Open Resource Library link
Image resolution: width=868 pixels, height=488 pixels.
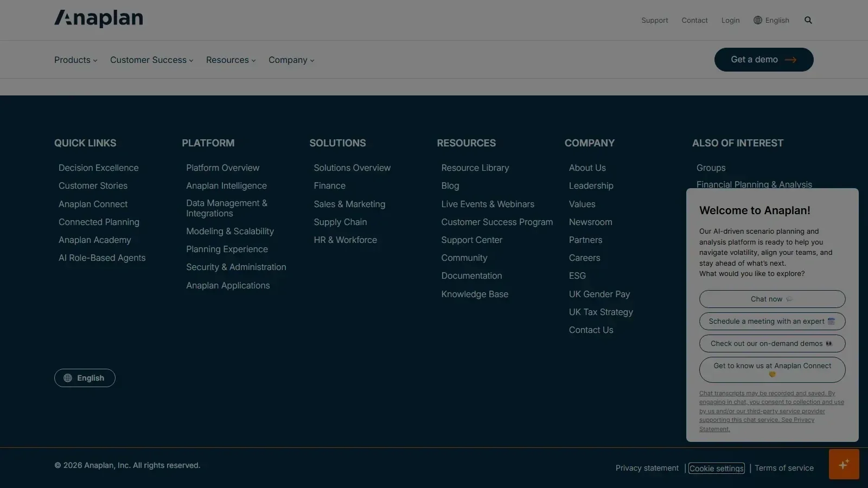pos(475,168)
